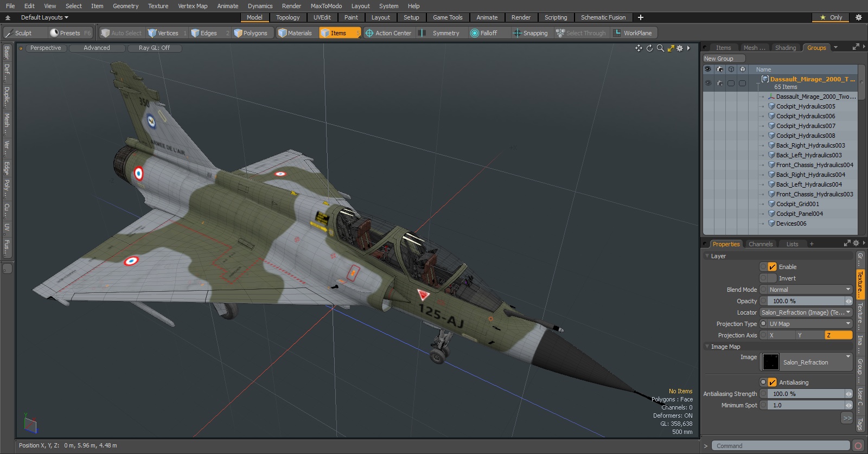Viewport: 868px width, 454px height.
Task: Switch to the Shading panel tab
Action: [785, 48]
